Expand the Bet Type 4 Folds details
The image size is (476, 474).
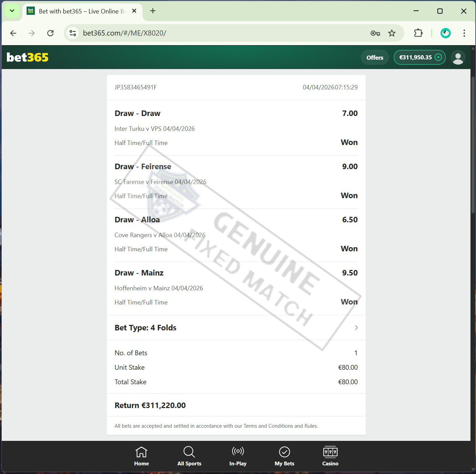click(356, 328)
